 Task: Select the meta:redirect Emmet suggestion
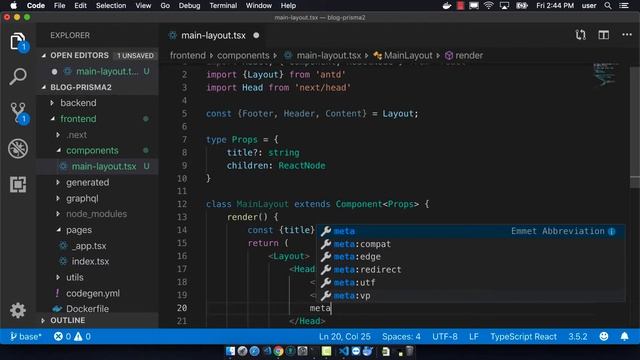point(471,270)
